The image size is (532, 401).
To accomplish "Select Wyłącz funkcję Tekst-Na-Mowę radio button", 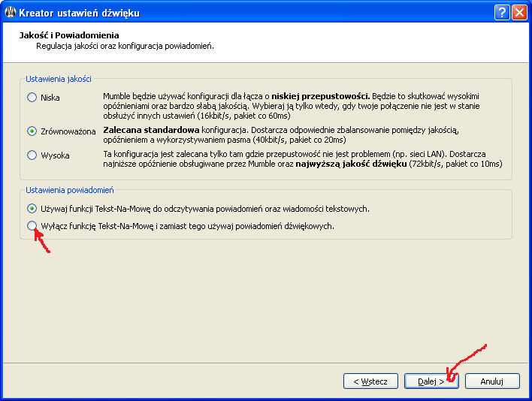I will click(x=32, y=225).
